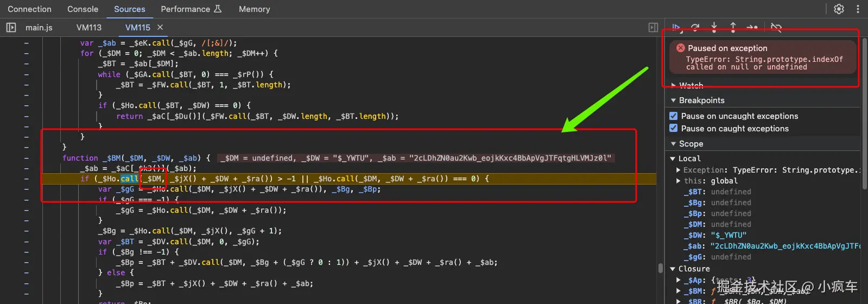Click the 'for (_$DM = 0;' loop line
The height and width of the screenshot is (304, 868).
click(179, 53)
